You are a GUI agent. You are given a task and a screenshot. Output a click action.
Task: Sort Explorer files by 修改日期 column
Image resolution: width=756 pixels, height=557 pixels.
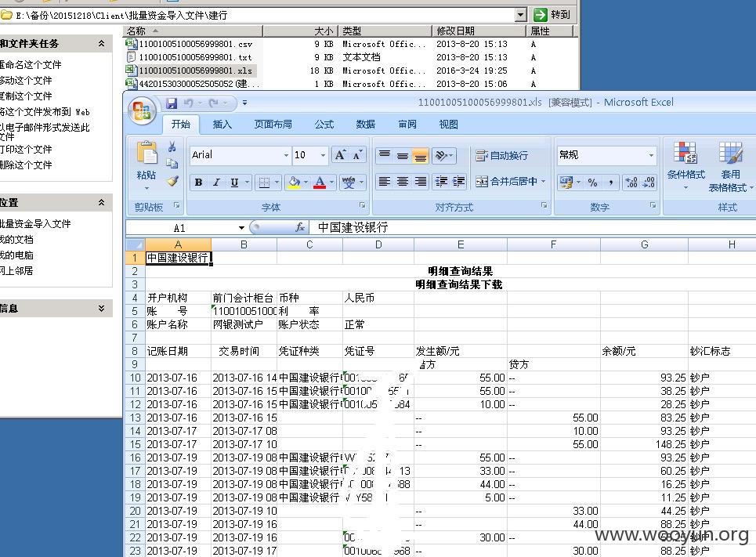tap(479, 31)
